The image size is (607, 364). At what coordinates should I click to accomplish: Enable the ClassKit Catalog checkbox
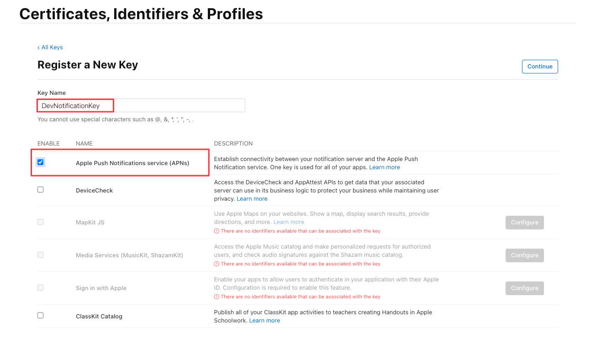41,315
